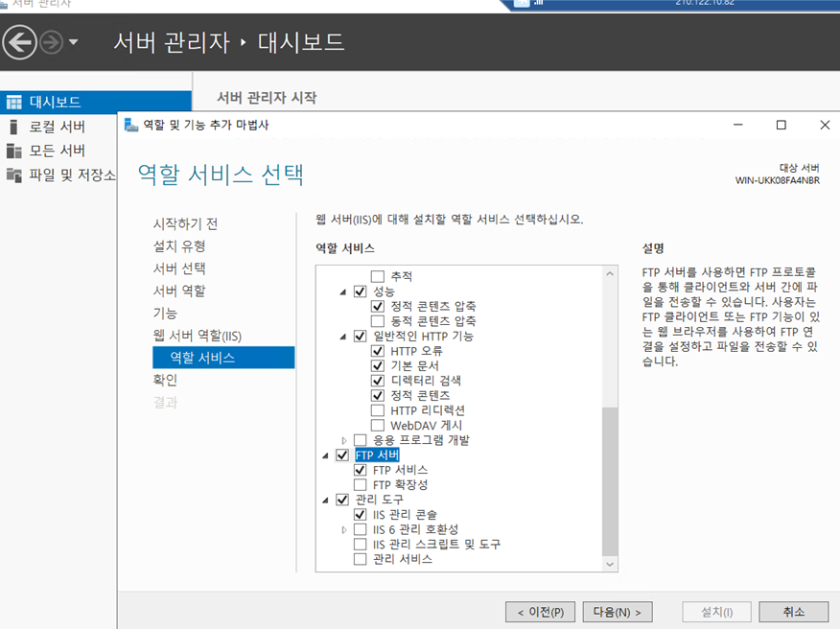Uncheck the IIS 관리 콘솔 checkbox
Screen dimensions: 840x629
pos(361,515)
